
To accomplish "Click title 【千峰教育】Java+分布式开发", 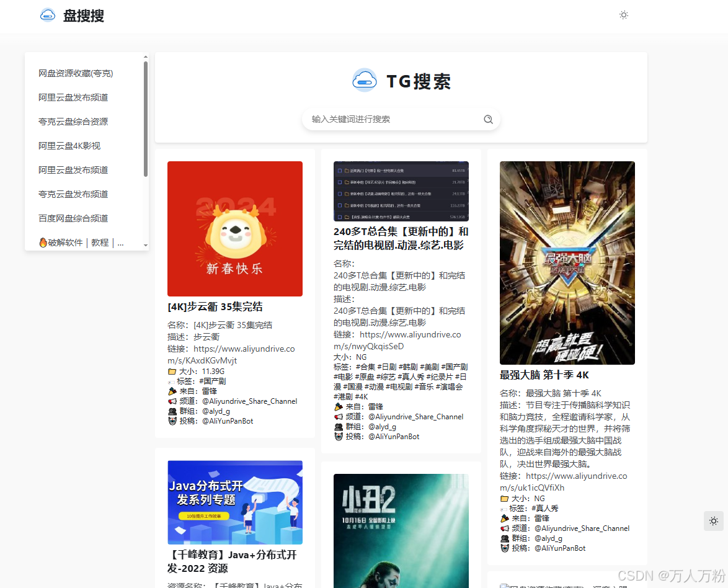I will pyautogui.click(x=232, y=561).
